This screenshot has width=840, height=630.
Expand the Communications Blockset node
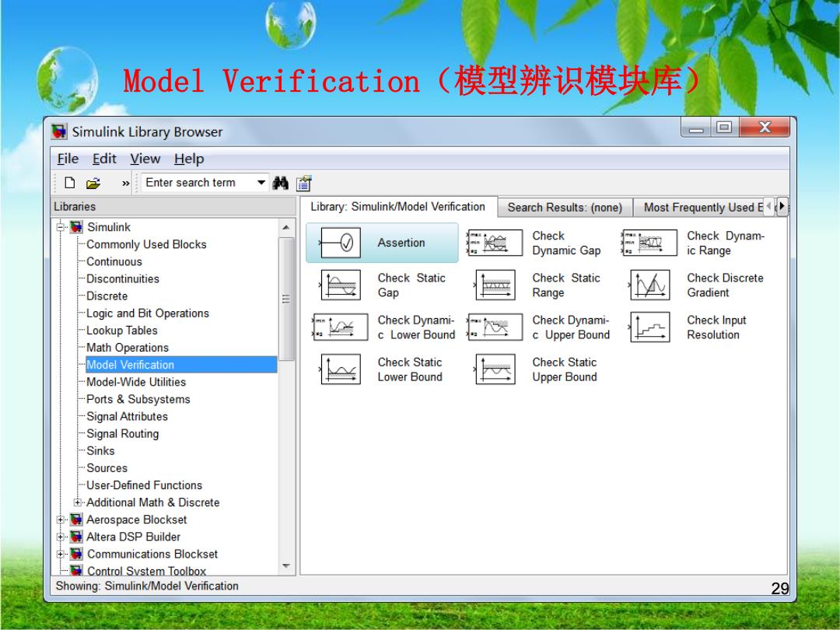[x=61, y=554]
